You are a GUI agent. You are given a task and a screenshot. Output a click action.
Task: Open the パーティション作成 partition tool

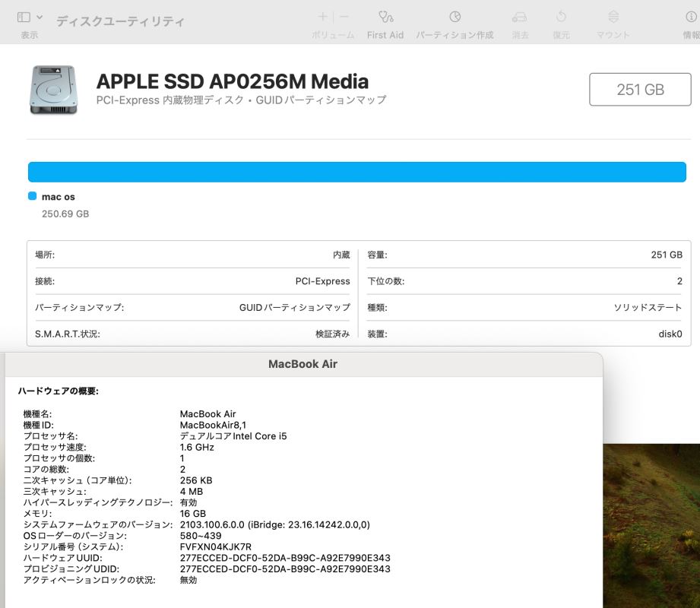[455, 17]
